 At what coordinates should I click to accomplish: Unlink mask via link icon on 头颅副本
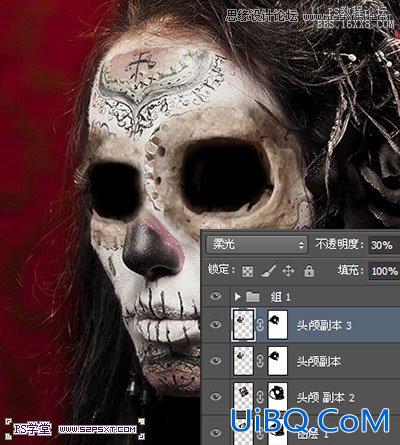click(x=260, y=361)
